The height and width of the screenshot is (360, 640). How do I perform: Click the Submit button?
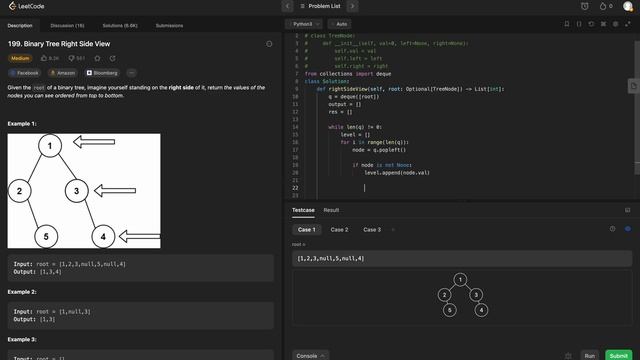click(619, 356)
